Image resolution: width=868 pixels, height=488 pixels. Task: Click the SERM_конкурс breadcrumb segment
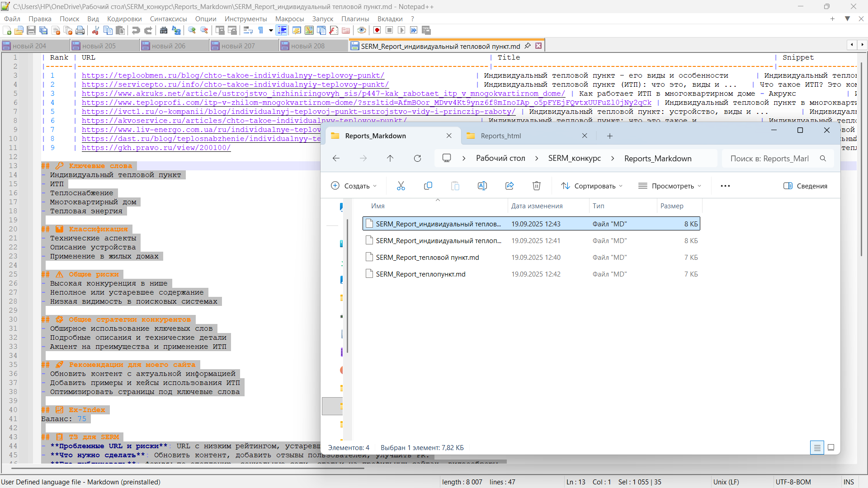coord(575,158)
